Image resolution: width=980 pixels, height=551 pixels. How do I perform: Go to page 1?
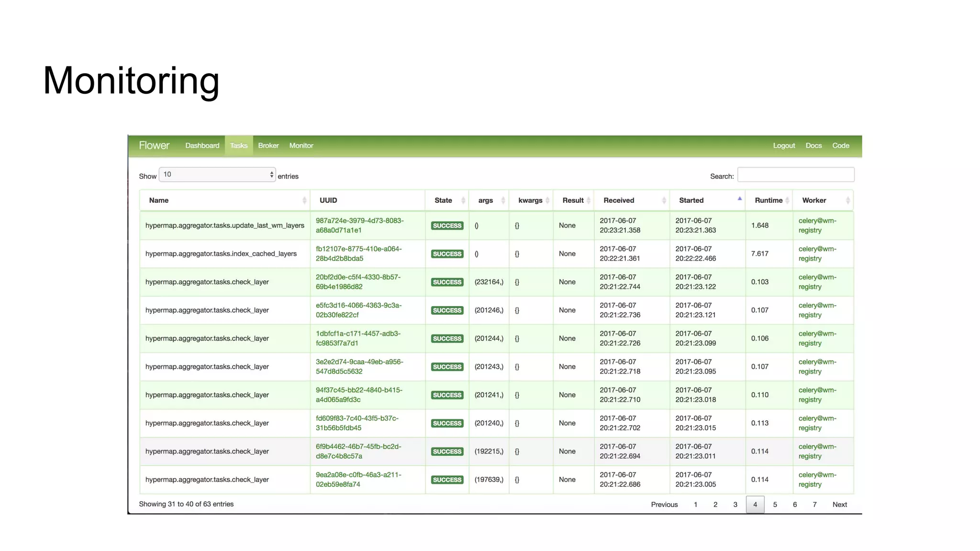pos(695,505)
